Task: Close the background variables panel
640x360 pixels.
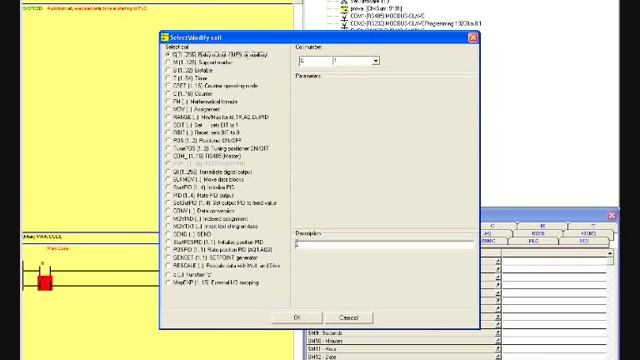Action: coord(611,216)
